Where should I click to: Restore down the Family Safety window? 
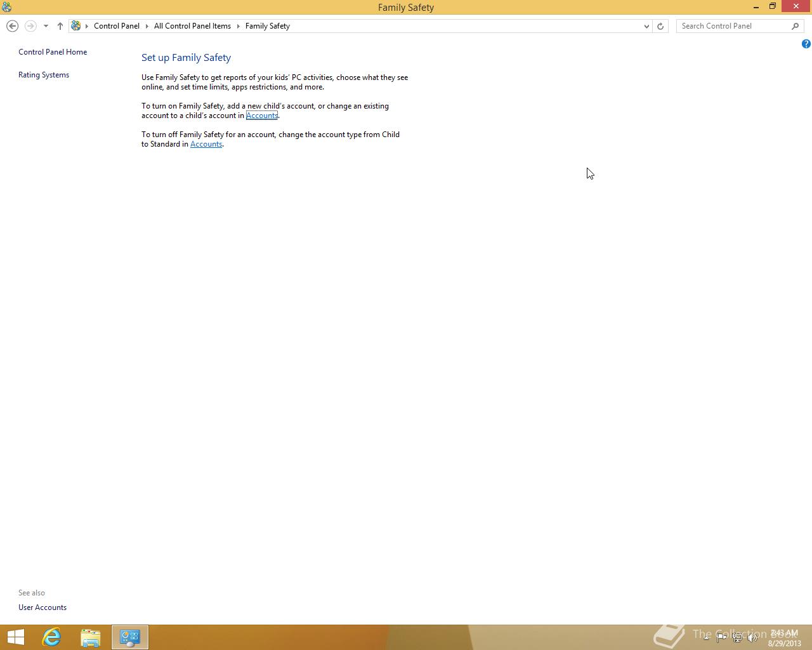point(773,6)
